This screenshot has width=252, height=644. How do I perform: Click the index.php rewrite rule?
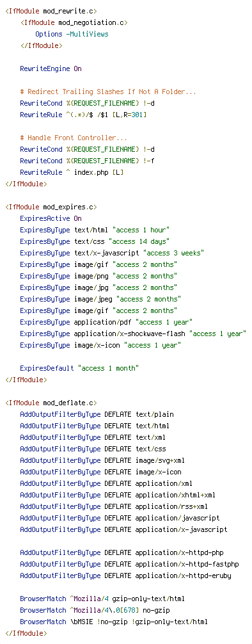coord(72,172)
